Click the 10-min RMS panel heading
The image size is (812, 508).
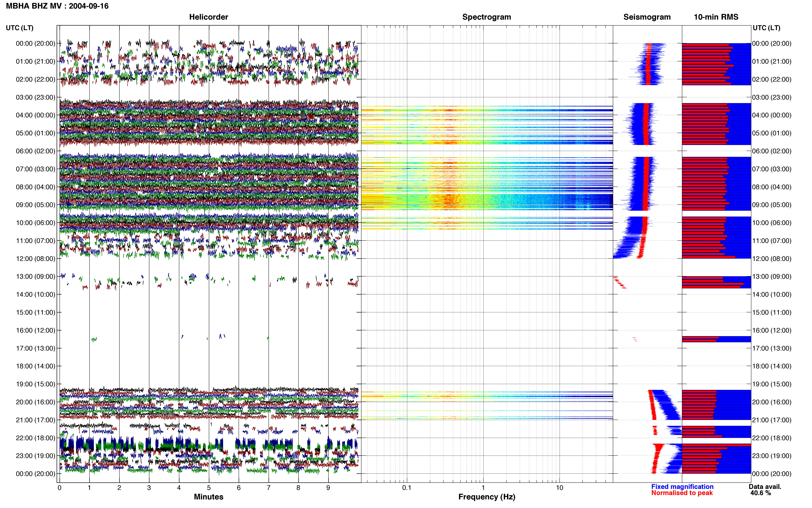(716, 17)
